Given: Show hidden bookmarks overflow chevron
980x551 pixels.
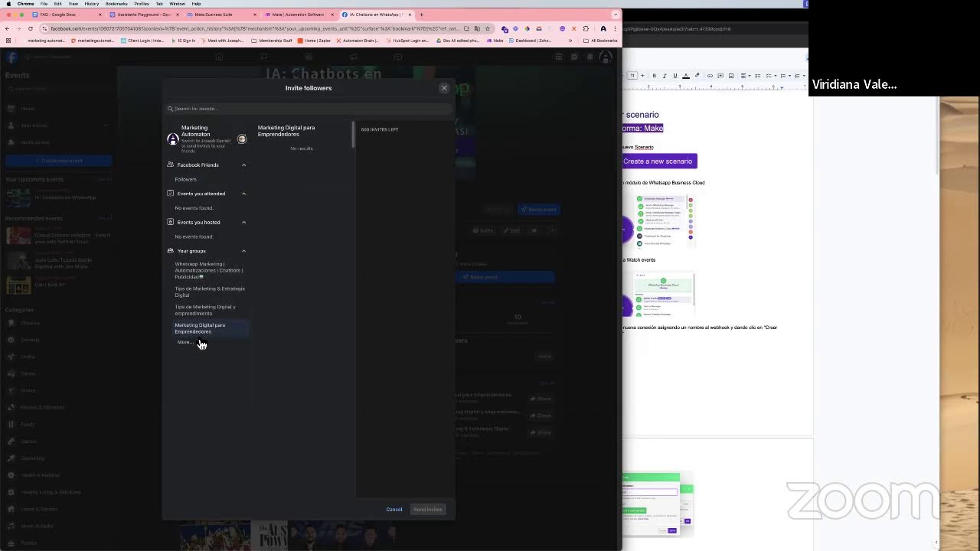Looking at the screenshot, I should (570, 41).
